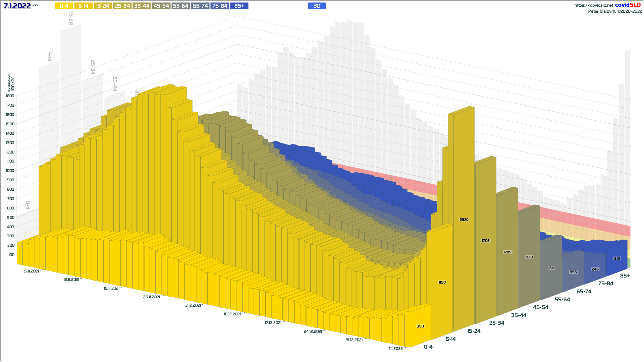Screen dimensions: 644x362
Task: Toggle the 0-4 age group legend
Action: coord(64,6)
